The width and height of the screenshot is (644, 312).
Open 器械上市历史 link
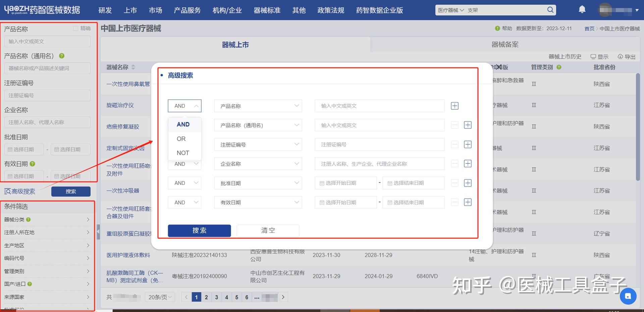[565, 57]
